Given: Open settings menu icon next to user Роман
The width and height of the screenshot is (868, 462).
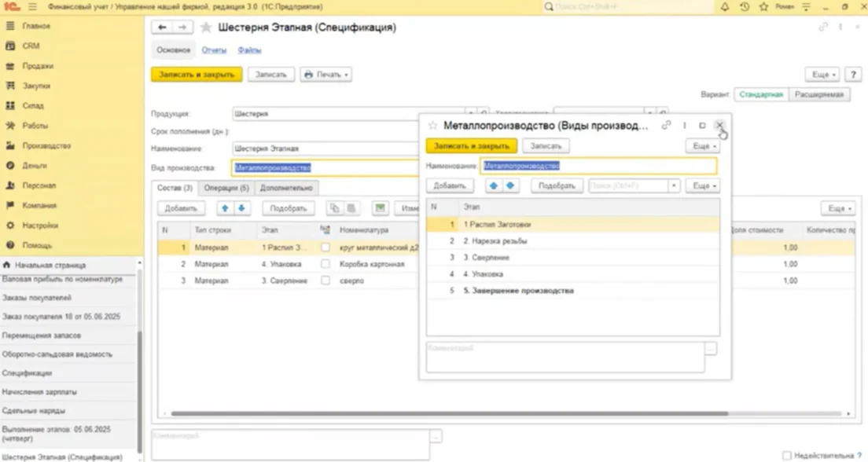Looking at the screenshot, I should tap(806, 6).
